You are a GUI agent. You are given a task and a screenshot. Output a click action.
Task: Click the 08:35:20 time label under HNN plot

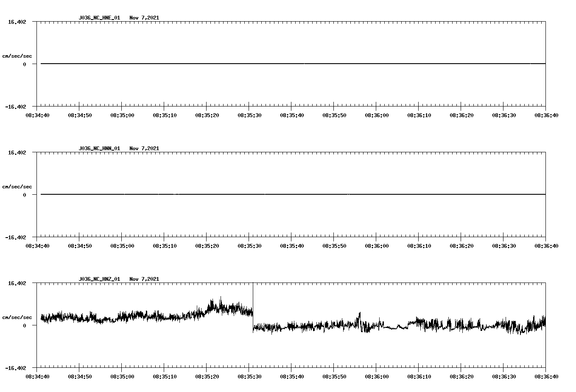point(207,246)
